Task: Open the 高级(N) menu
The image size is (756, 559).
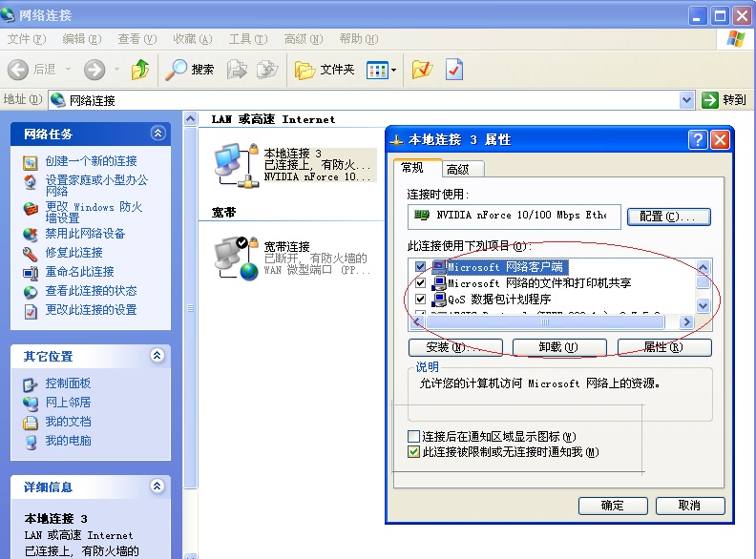Action: point(304,39)
